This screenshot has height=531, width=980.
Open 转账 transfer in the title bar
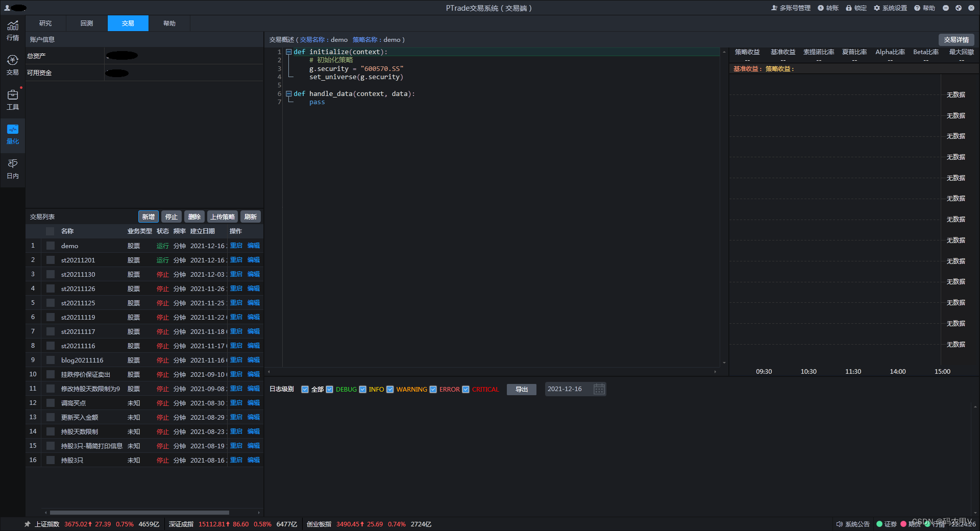(x=828, y=8)
